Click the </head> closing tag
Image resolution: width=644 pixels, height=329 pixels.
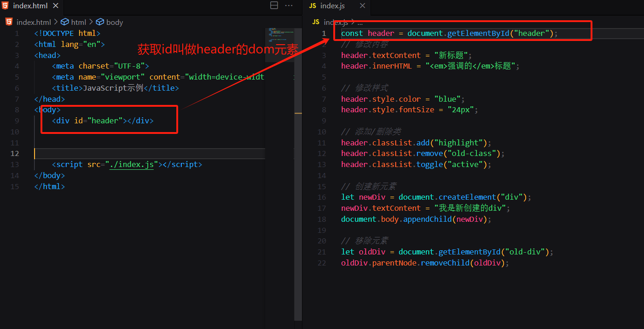pyautogui.click(x=49, y=99)
